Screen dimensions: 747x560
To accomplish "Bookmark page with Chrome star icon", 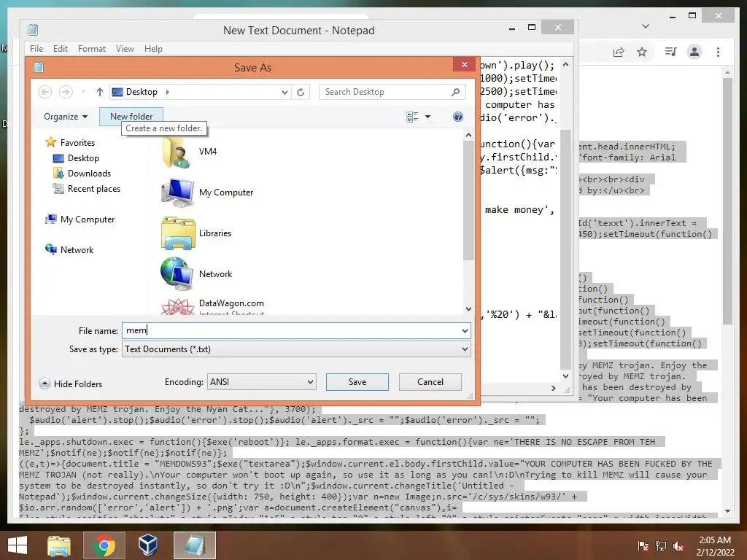I will click(642, 52).
